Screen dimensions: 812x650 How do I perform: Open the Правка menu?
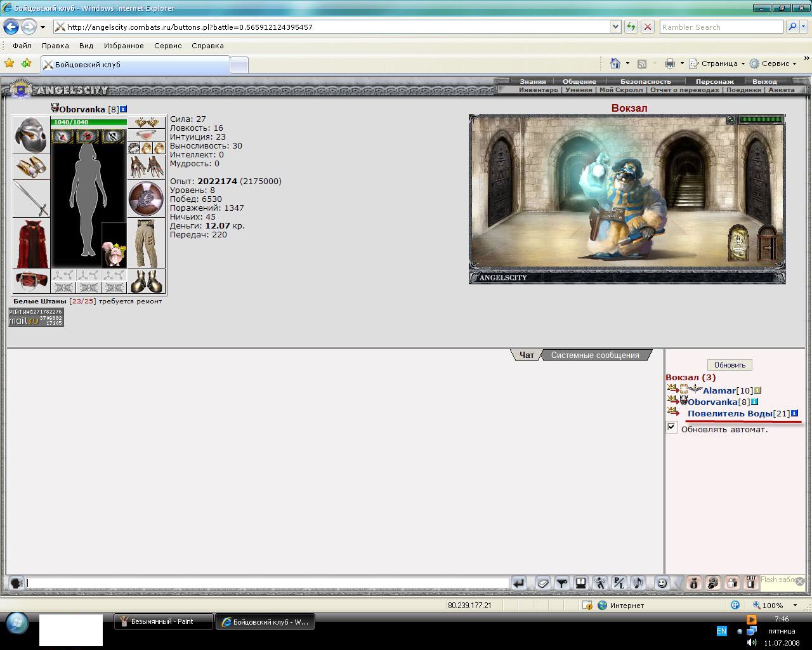click(55, 46)
